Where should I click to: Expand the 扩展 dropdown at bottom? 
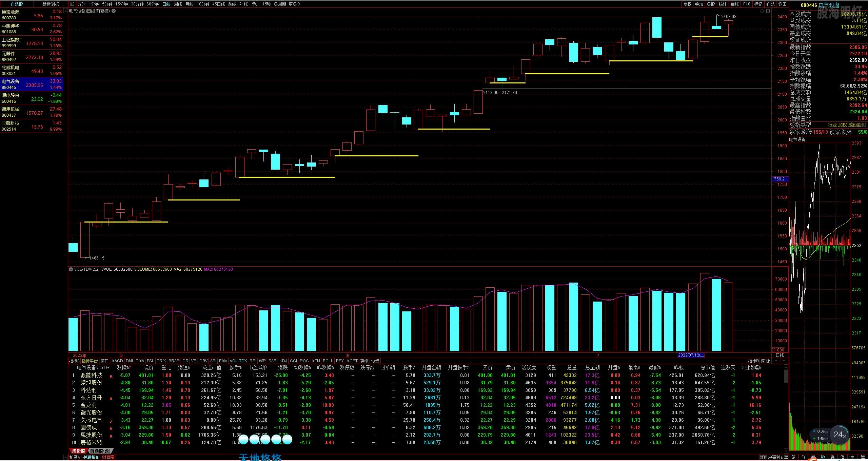tap(75, 458)
